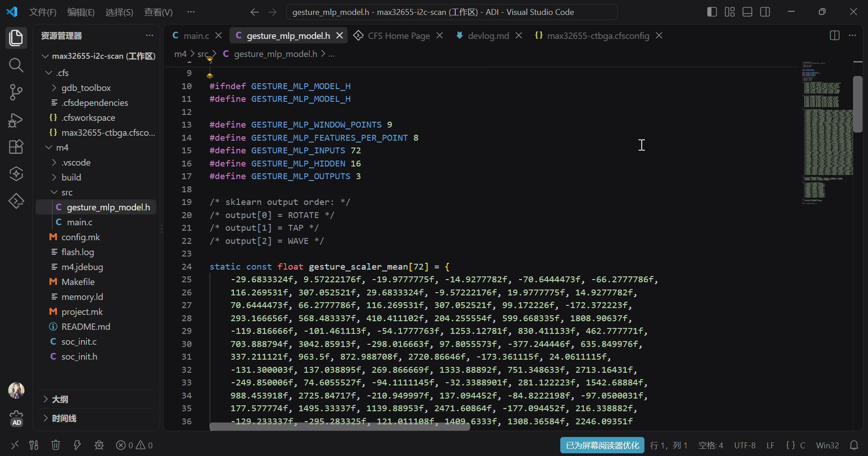Open the overflow menu ellipsis in menu bar
This screenshot has width=868, height=456.
coord(191,12)
